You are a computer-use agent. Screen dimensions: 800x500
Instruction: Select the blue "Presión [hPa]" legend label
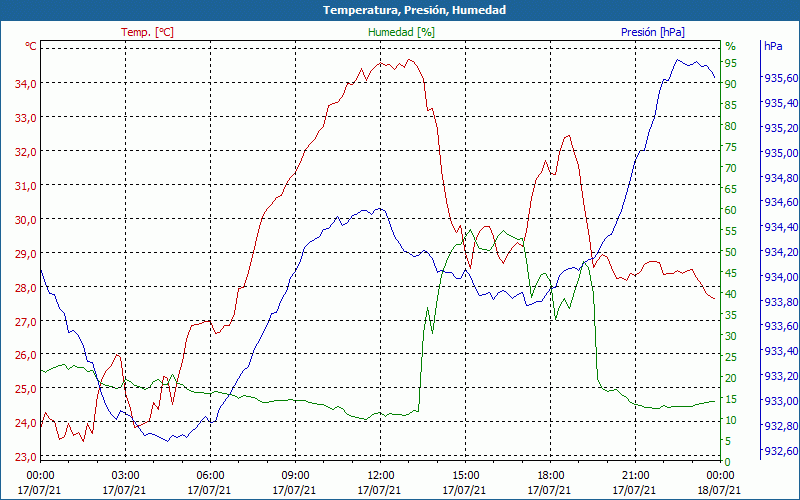click(x=653, y=32)
